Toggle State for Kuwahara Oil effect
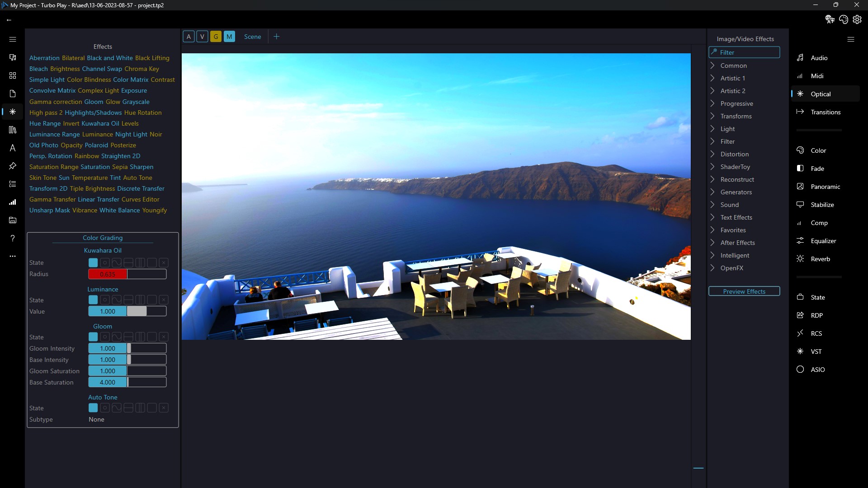Screen dimensions: 868x488 click(x=93, y=262)
